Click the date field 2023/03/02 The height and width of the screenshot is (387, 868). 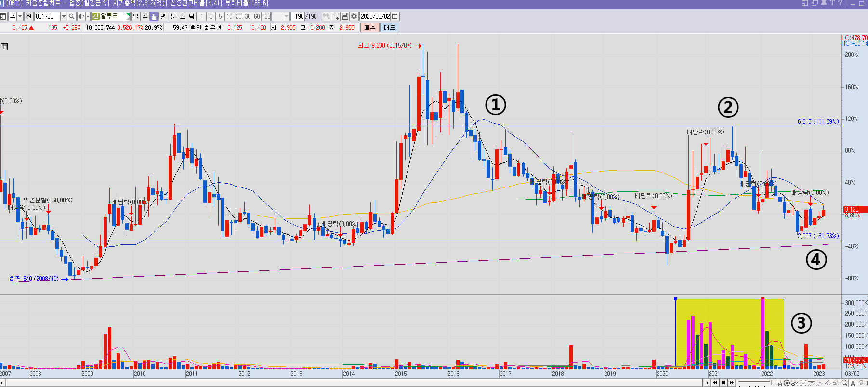coord(375,16)
